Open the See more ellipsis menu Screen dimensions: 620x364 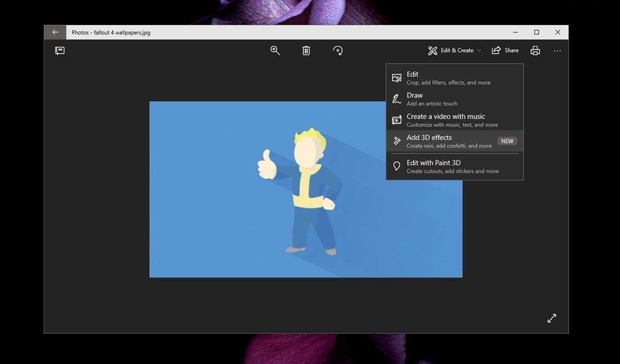click(557, 50)
